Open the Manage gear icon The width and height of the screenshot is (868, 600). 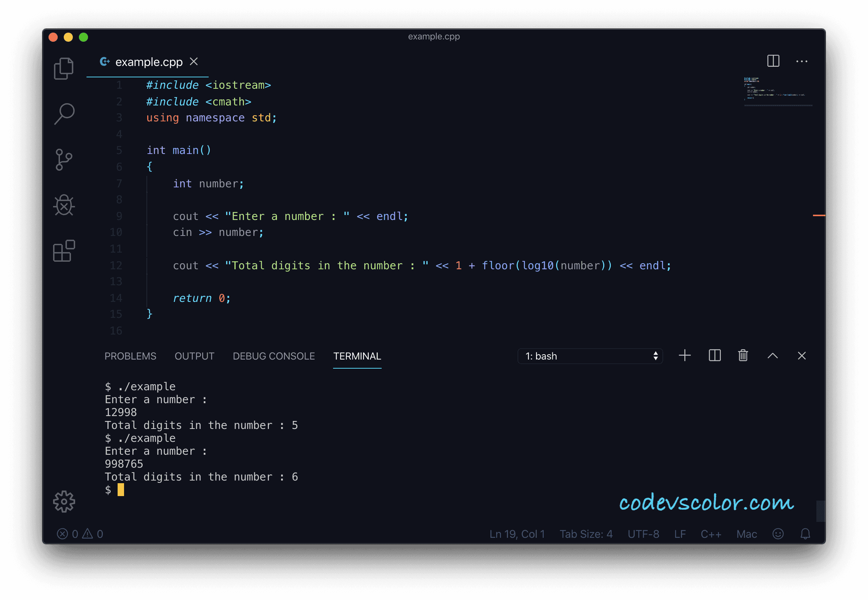pos(64,501)
